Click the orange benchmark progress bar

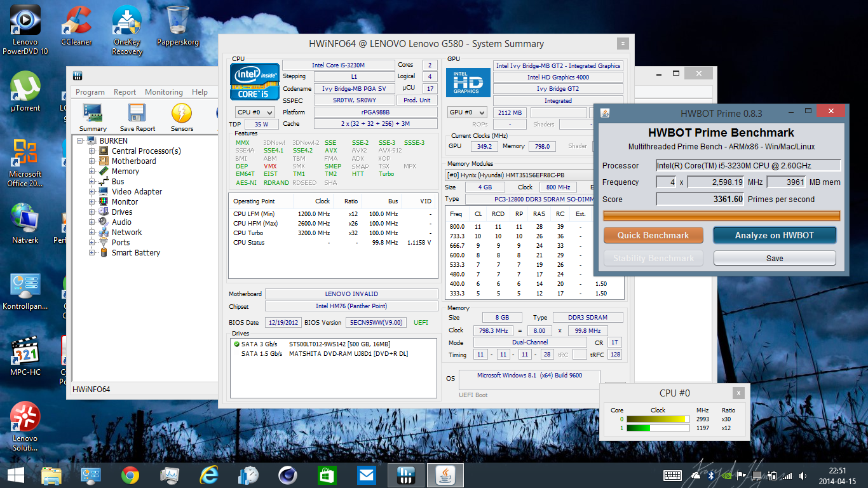click(722, 216)
